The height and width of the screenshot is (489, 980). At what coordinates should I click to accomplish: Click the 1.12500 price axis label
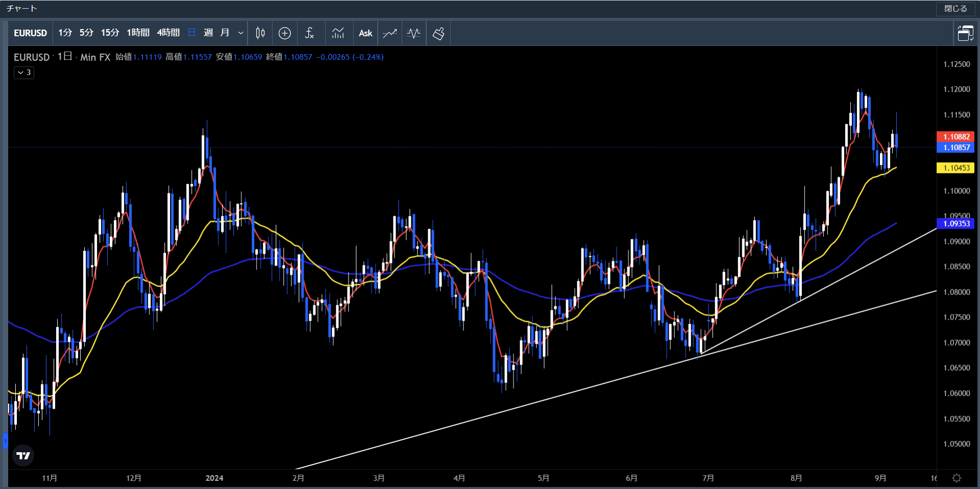pyautogui.click(x=957, y=64)
